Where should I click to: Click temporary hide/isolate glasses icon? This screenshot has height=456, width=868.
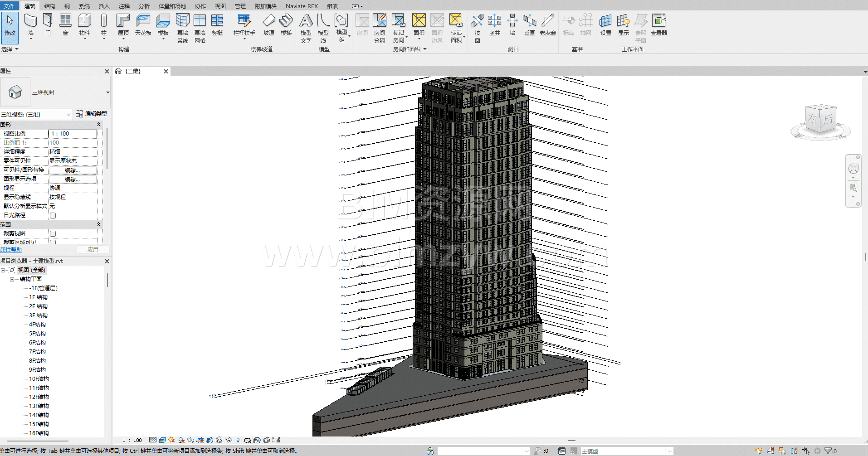click(228, 440)
